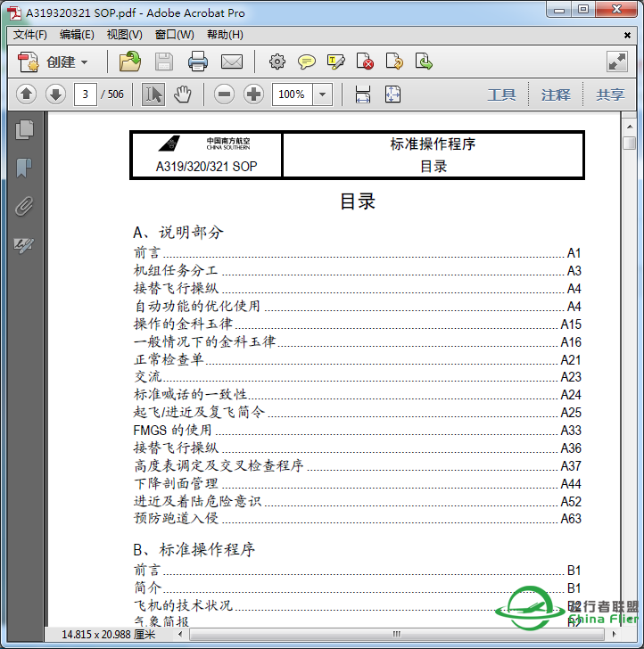Click contents entry FMGS 的使用
The height and width of the screenshot is (649, 644).
pyautogui.click(x=172, y=430)
